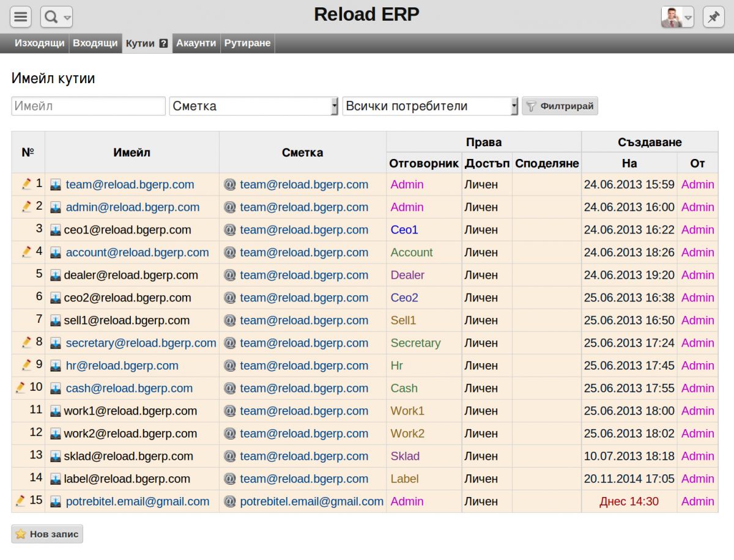Screen dimensions: 734x560
Task: Edit row 10 with pencil icon
Action: 20,387
